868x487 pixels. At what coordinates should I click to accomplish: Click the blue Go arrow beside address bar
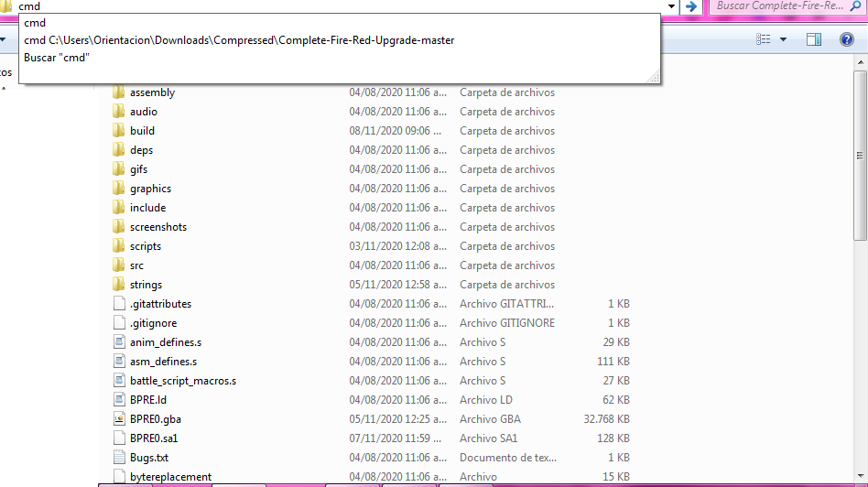click(x=691, y=6)
